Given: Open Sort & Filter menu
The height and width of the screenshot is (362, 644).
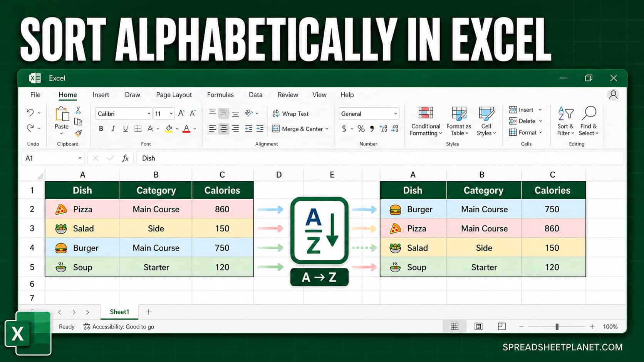Looking at the screenshot, I should [x=565, y=122].
